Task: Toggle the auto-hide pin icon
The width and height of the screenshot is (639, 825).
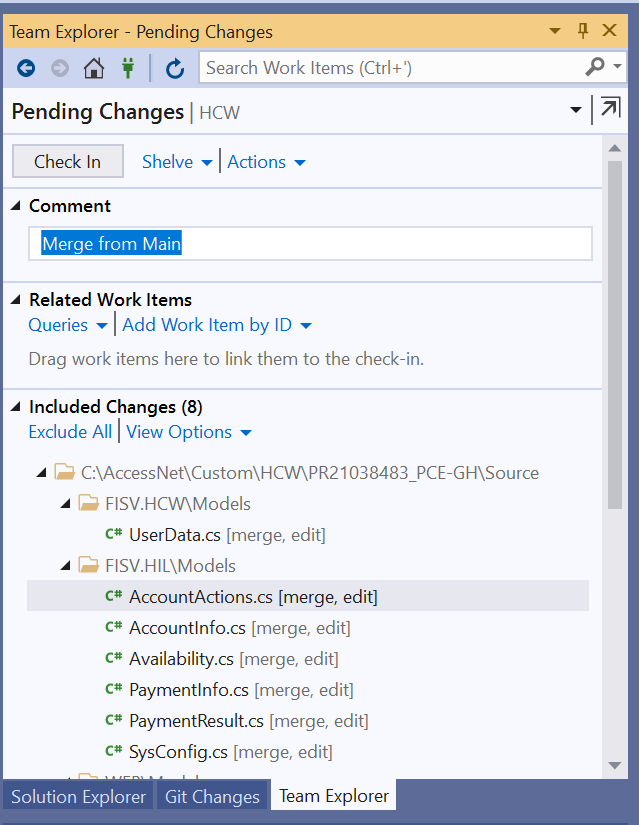Action: [583, 31]
